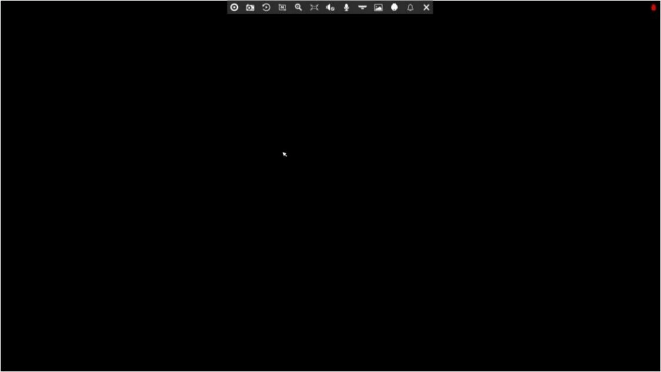Open image settings picture icon
661x372 pixels.
pyautogui.click(x=378, y=8)
